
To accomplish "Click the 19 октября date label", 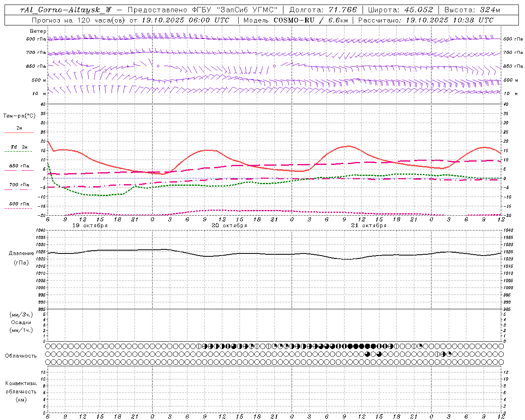I will tap(90, 226).
